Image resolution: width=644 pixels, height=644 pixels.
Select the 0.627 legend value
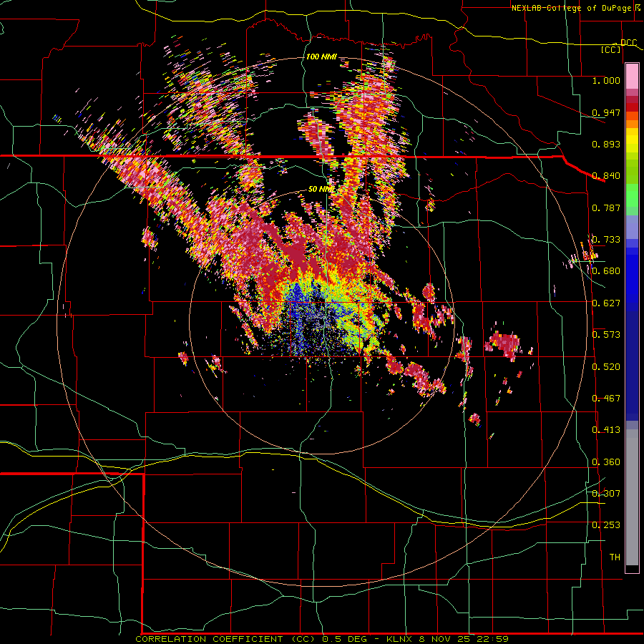[606, 303]
